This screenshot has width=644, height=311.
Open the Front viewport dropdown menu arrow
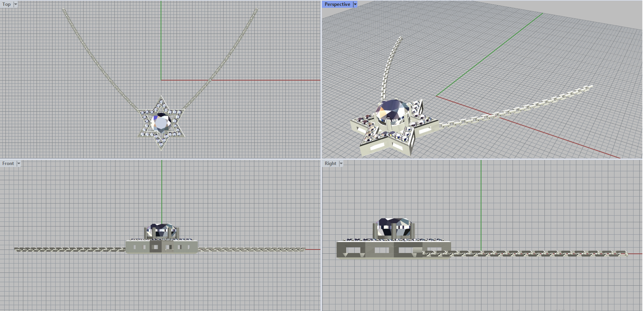point(19,164)
